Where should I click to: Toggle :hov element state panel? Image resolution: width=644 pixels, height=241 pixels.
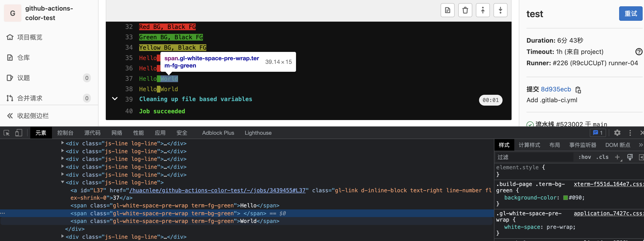click(585, 157)
